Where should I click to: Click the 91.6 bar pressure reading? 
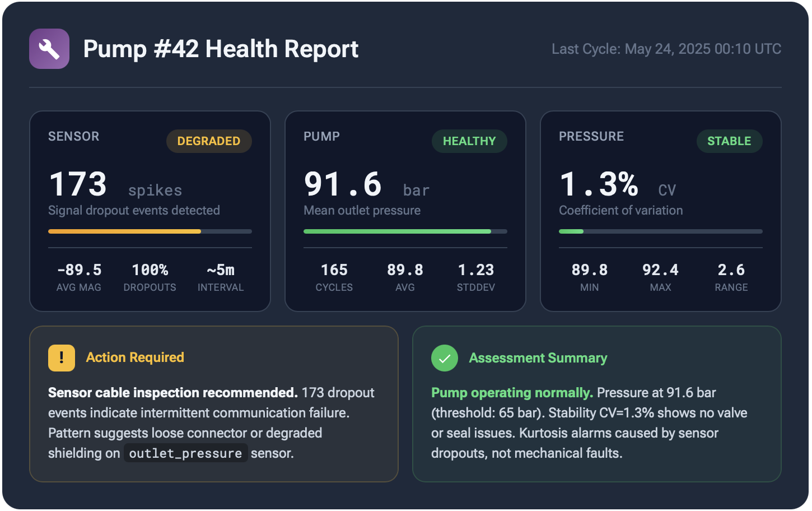coord(342,184)
